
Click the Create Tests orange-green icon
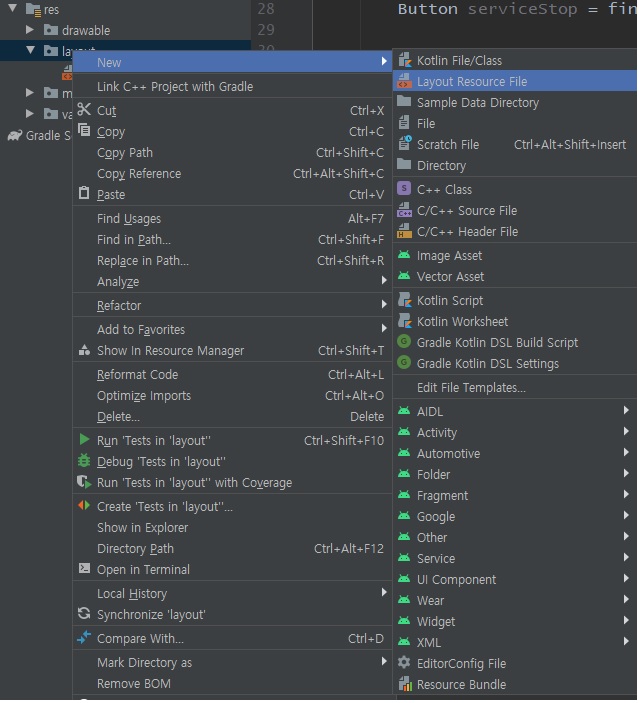click(84, 506)
